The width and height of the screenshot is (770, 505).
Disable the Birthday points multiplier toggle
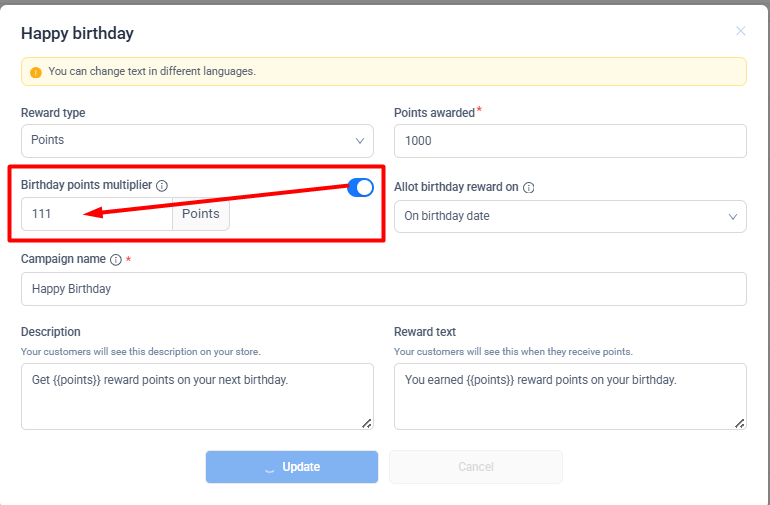(360, 187)
